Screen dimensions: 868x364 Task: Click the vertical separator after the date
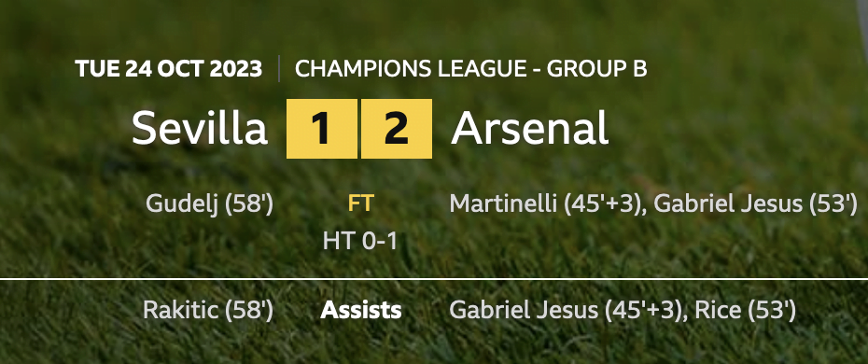(x=279, y=68)
